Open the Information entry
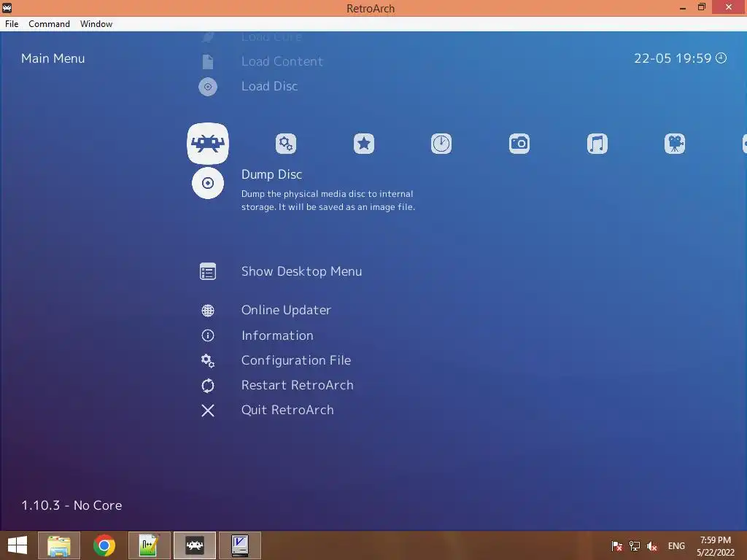The image size is (747, 560). tap(277, 335)
